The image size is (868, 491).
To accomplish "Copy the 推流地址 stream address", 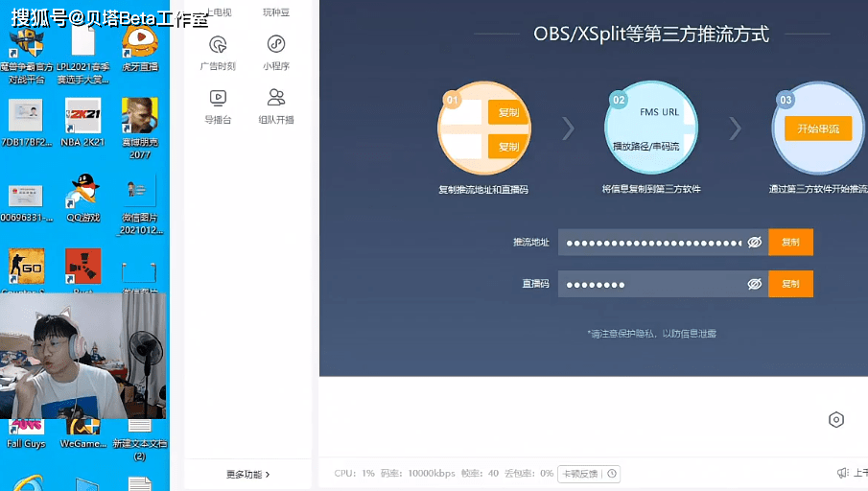I will click(790, 242).
